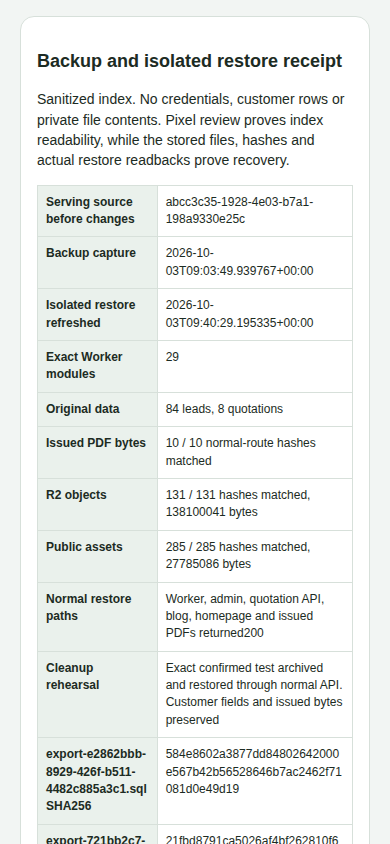Click the 'Exact Worker modules' label
Image resolution: width=390 pixels, height=844 pixels.
pyautogui.click(x=84, y=365)
